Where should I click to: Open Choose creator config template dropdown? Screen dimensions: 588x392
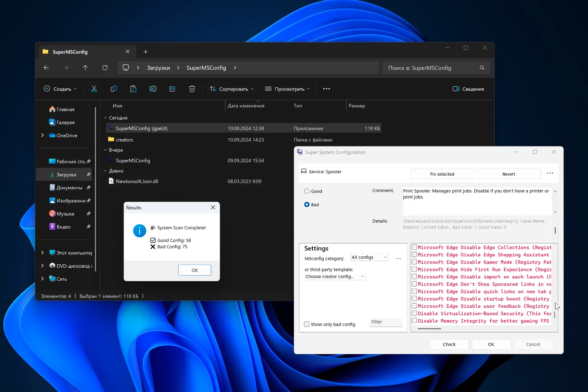pyautogui.click(x=335, y=276)
